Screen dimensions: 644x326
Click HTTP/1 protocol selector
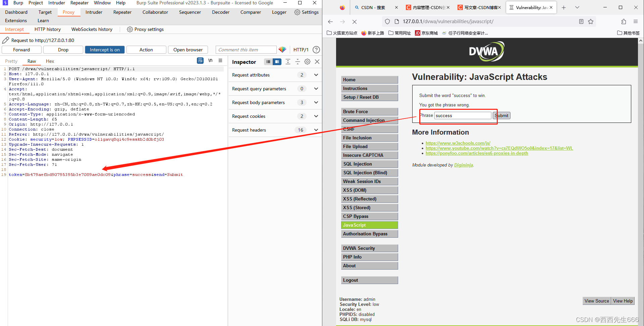(301, 50)
